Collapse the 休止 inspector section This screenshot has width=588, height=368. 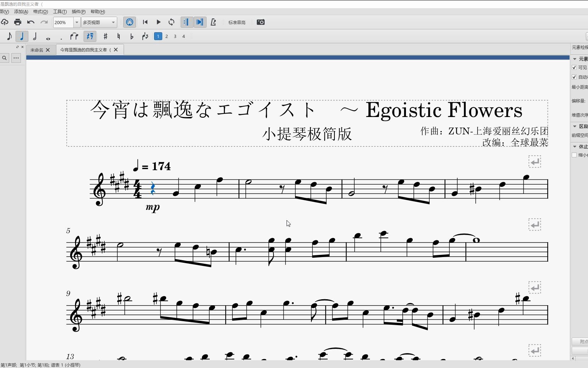pyautogui.click(x=575, y=146)
